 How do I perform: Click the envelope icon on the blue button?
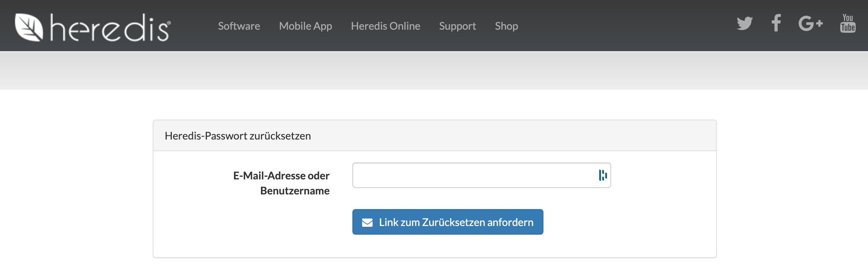[x=367, y=223]
